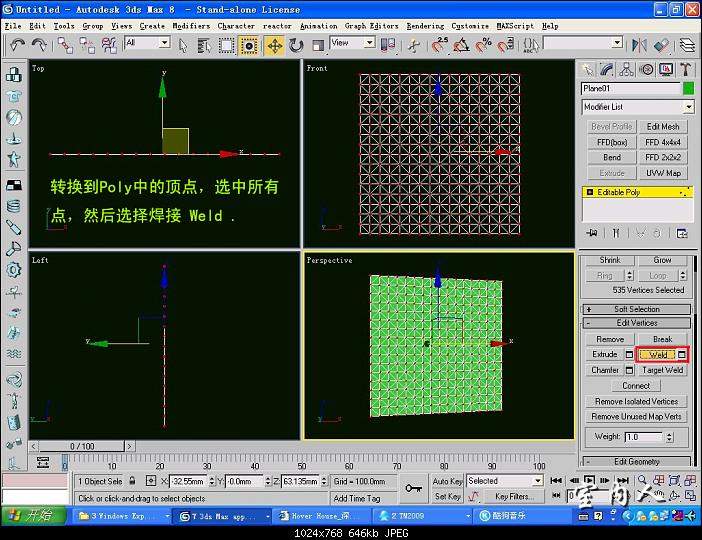
Task: Open the Chamfer settings box icon
Action: 629,370
